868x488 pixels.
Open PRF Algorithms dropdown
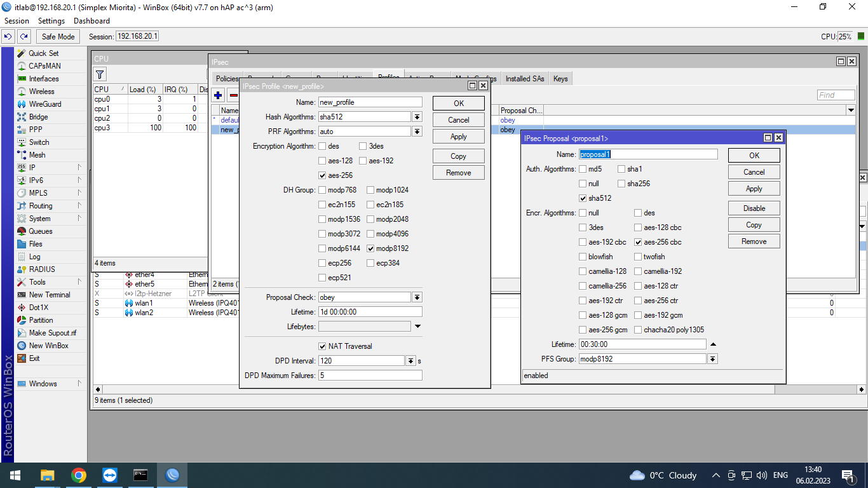click(417, 132)
